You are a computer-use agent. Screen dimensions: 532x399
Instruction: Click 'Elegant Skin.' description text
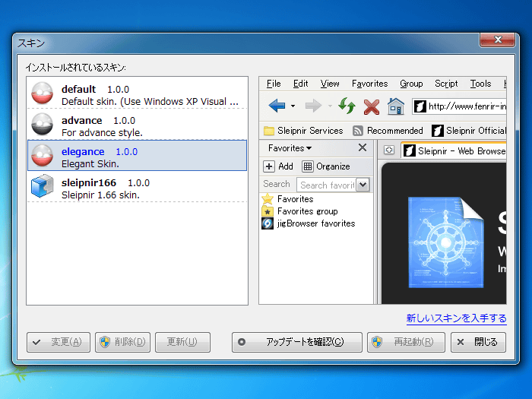point(90,164)
